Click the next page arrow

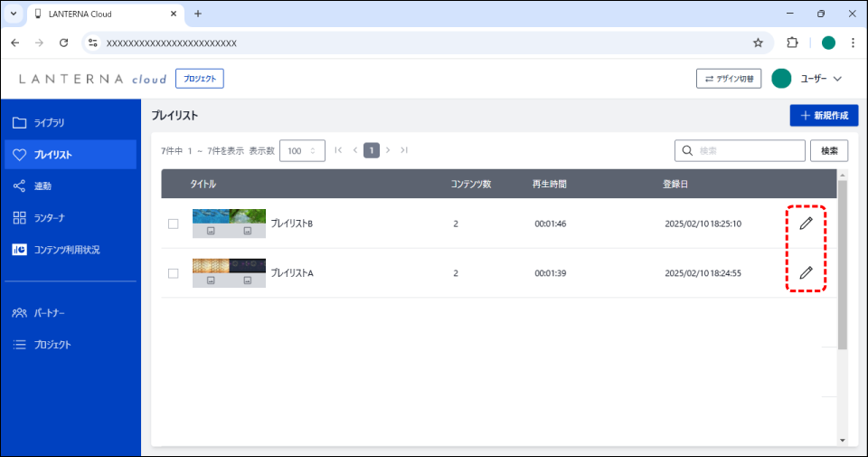(388, 150)
